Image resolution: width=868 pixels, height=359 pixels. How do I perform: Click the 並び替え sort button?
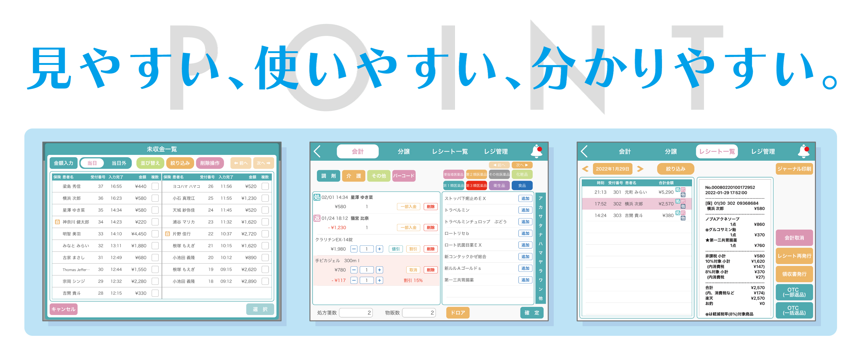coord(150,163)
